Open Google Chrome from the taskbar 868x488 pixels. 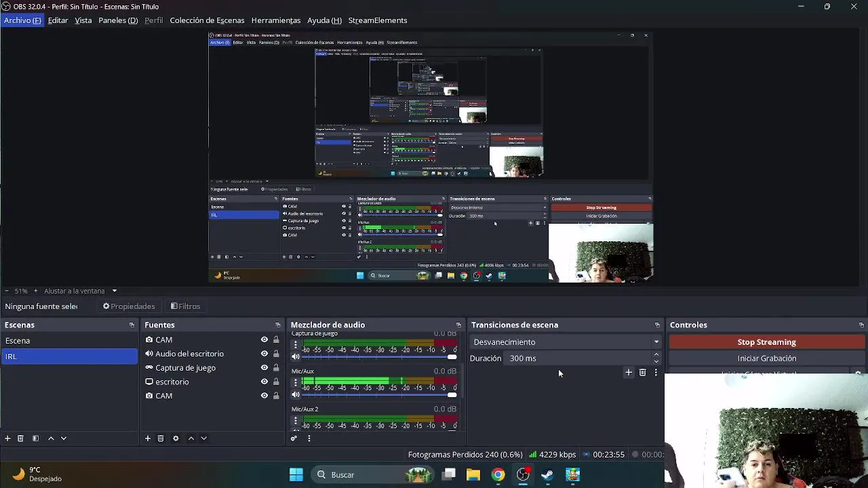(x=498, y=474)
